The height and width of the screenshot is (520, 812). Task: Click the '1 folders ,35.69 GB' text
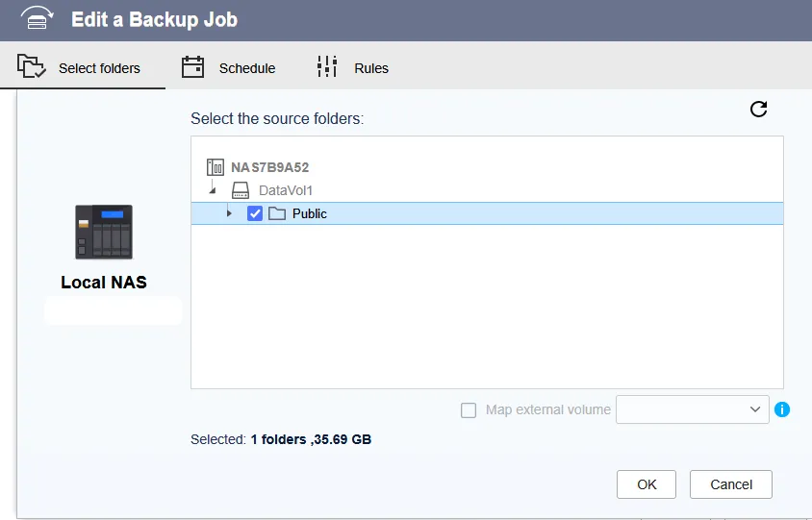(311, 439)
